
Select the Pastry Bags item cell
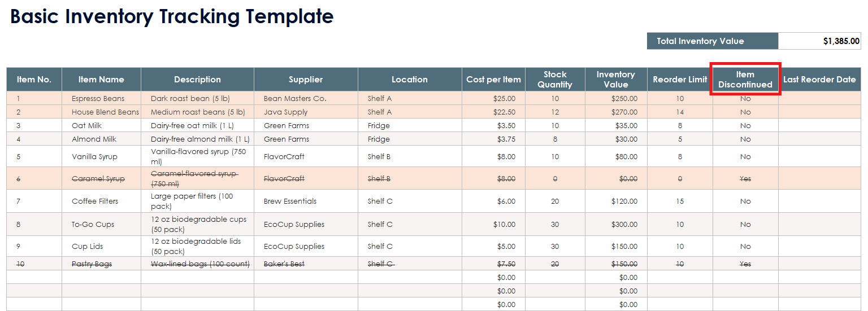92,264
